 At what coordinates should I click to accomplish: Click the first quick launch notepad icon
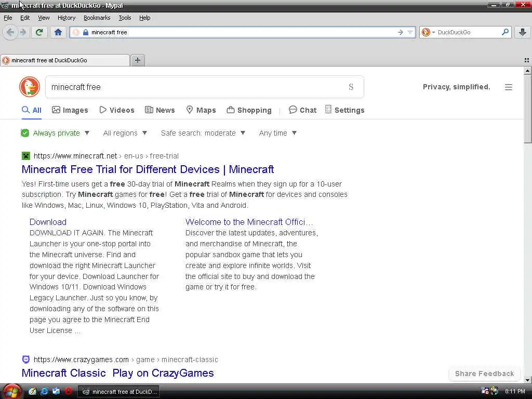pyautogui.click(x=32, y=391)
